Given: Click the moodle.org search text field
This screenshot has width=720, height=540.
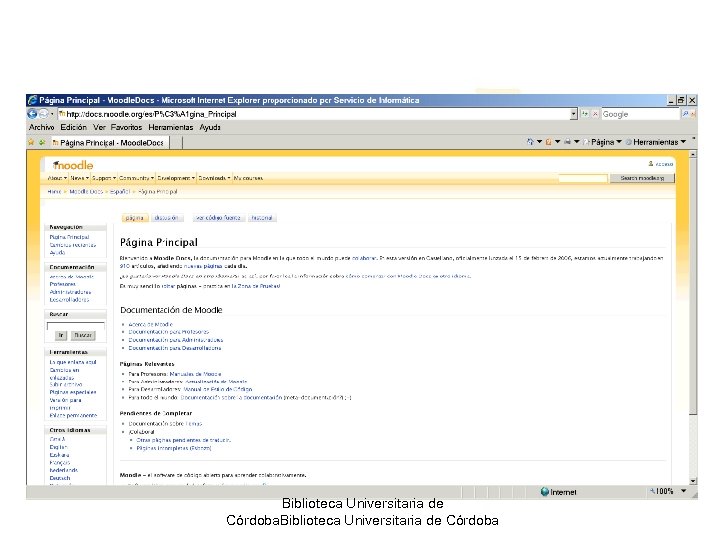Looking at the screenshot, I should 583,178.
